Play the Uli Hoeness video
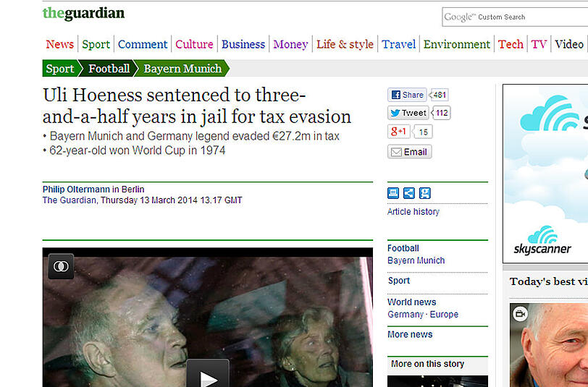 [207, 375]
